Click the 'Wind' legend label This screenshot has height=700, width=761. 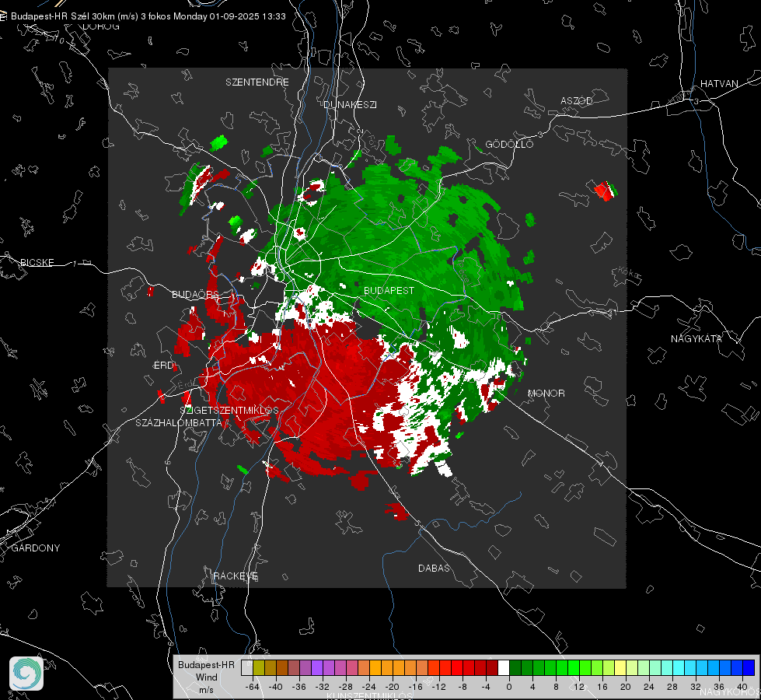pyautogui.click(x=206, y=677)
